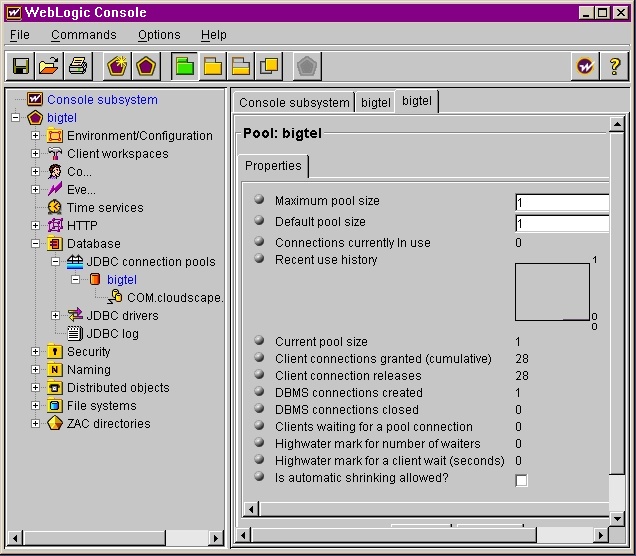Screen dimensions: 636x556
Task: Click the tree panel scroll right arrow
Action: tap(216, 538)
